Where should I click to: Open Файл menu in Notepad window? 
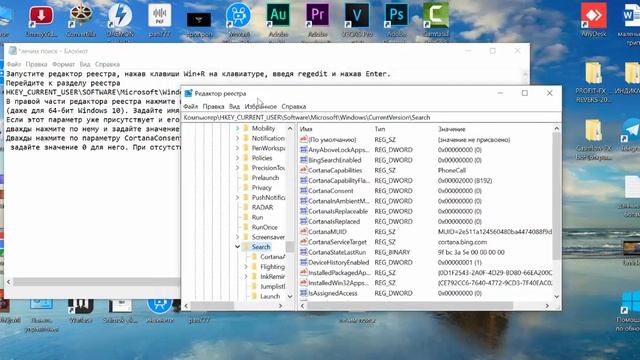point(13,64)
